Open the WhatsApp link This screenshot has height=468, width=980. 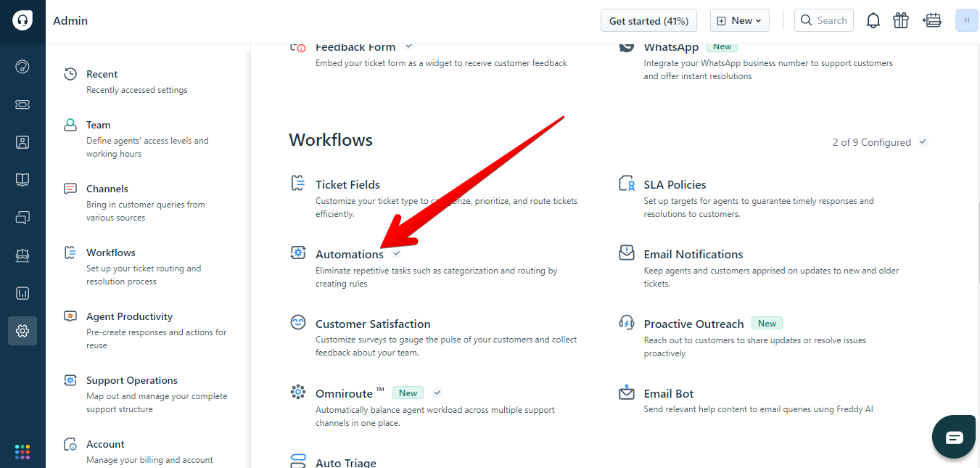tap(671, 47)
